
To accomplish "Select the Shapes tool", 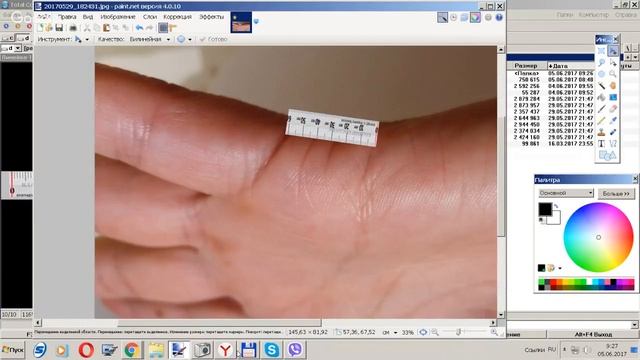I will (607, 156).
